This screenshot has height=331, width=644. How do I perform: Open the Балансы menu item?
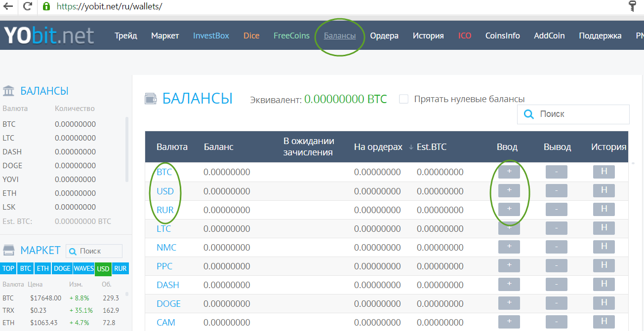[x=340, y=36]
